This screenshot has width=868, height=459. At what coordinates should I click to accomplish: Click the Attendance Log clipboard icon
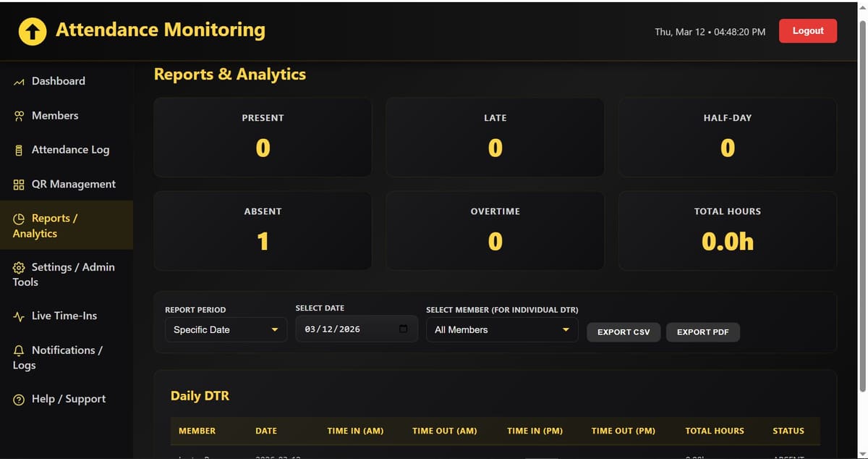click(20, 151)
